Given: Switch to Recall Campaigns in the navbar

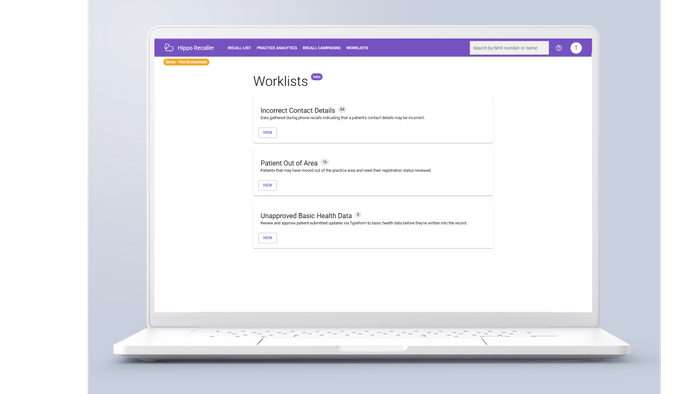Looking at the screenshot, I should [x=321, y=48].
